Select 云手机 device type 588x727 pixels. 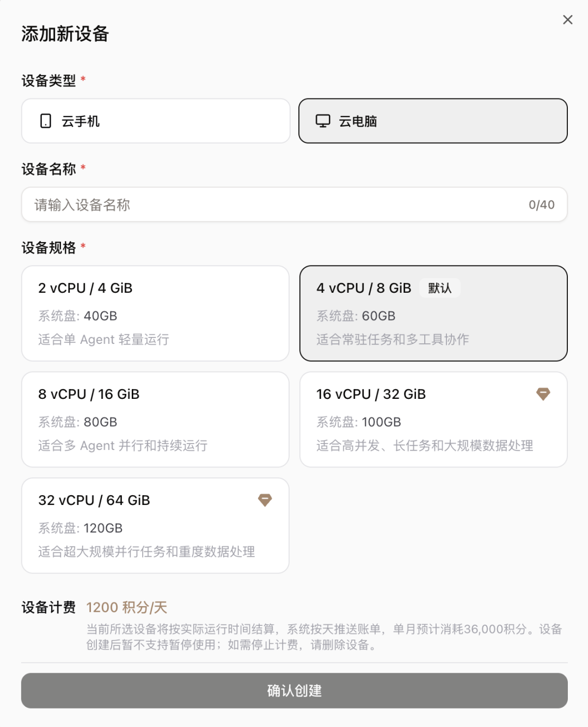156,121
